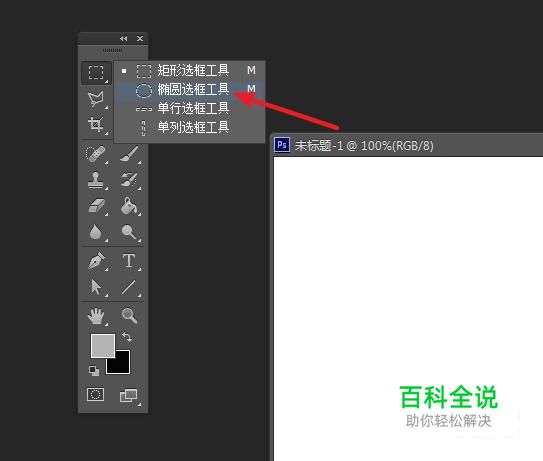
Task: Open the black background color swatch
Action: click(x=122, y=365)
